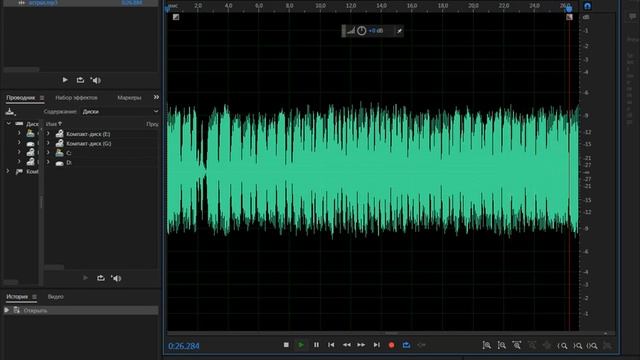Click Zoom Out Amplitude icon
The width and height of the screenshot is (640, 360).
tap(502, 345)
